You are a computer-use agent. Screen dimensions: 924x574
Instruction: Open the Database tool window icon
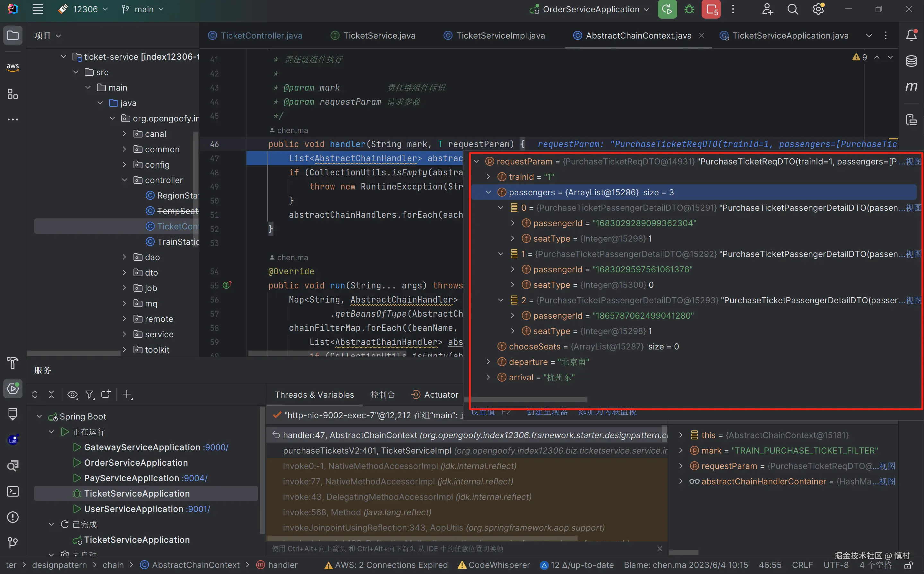[911, 61]
